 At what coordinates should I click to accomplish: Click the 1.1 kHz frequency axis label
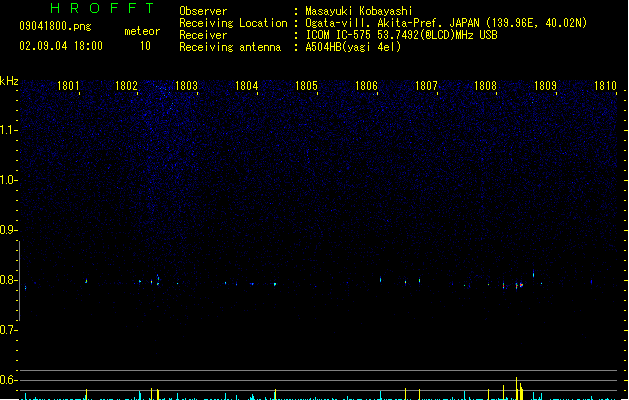[8, 130]
